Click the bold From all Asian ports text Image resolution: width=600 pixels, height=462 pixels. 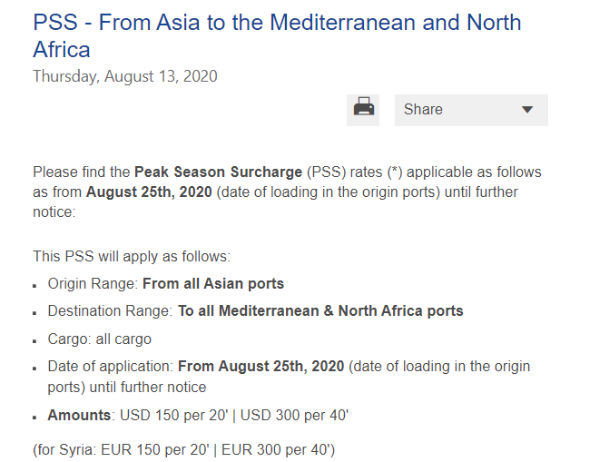(213, 284)
